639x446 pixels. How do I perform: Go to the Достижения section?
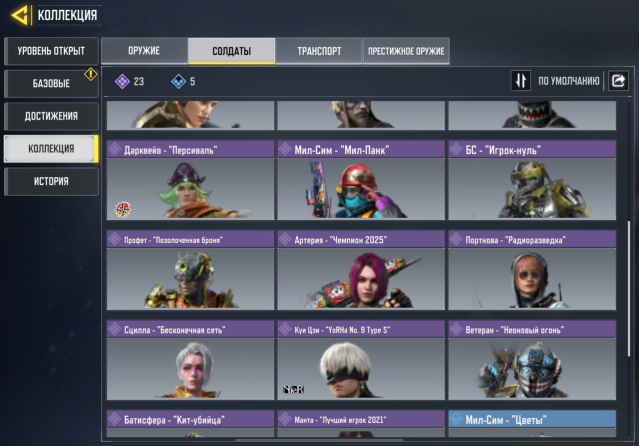(x=51, y=116)
